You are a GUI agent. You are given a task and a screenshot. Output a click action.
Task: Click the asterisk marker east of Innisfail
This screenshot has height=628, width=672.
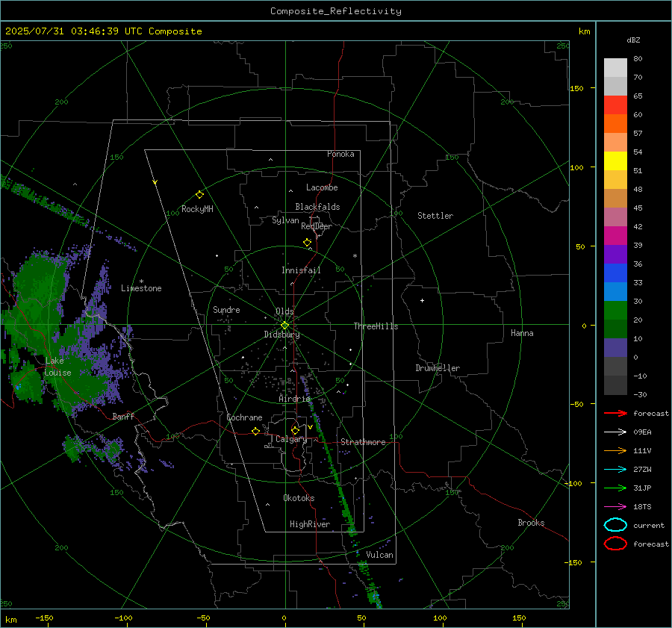point(355,256)
